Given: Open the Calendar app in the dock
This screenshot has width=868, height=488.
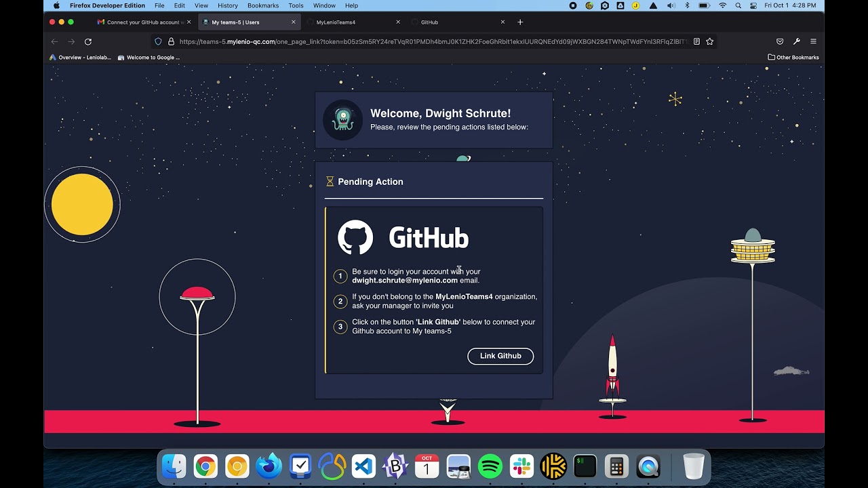Looking at the screenshot, I should coord(427,466).
